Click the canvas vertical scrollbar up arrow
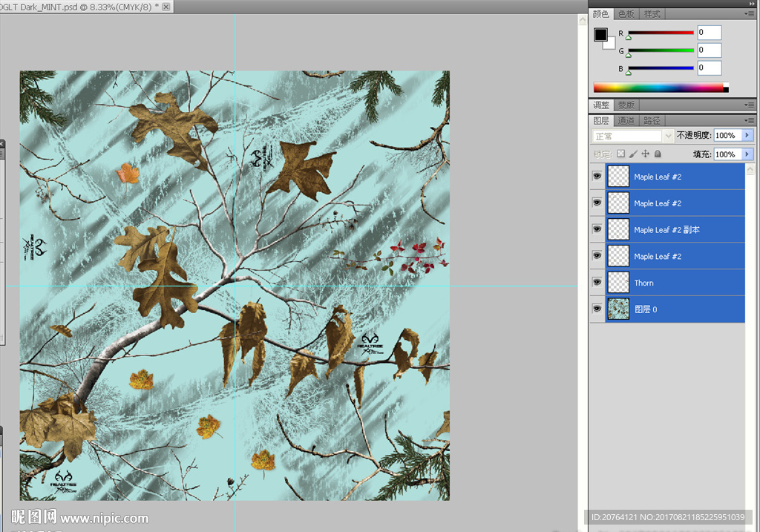Image resolution: width=760 pixels, height=532 pixels. 583,20
